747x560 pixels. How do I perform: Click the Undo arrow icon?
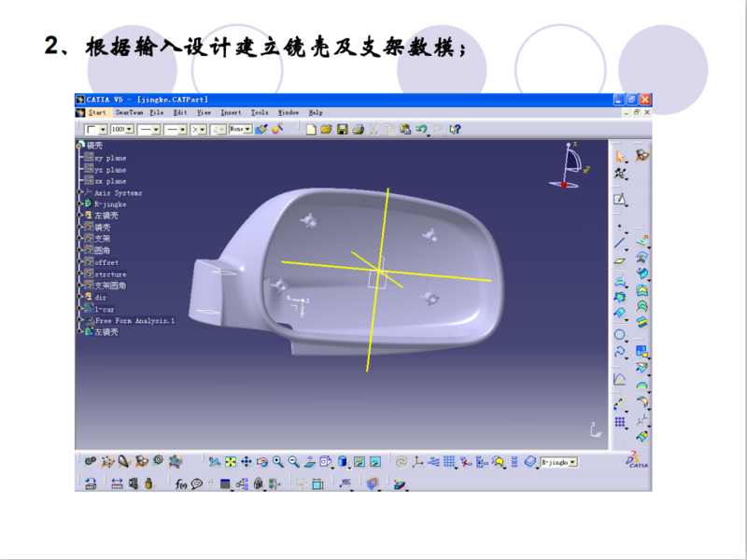(421, 130)
